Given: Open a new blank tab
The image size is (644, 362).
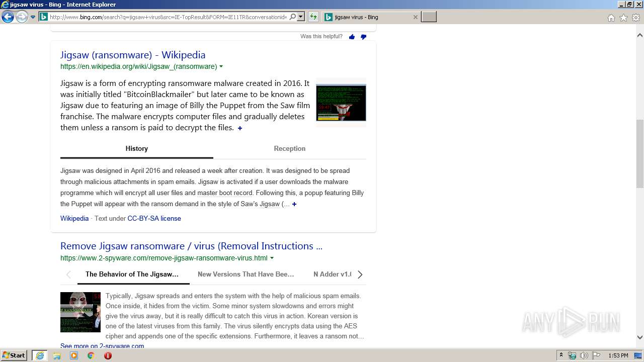Looking at the screenshot, I should click(429, 17).
